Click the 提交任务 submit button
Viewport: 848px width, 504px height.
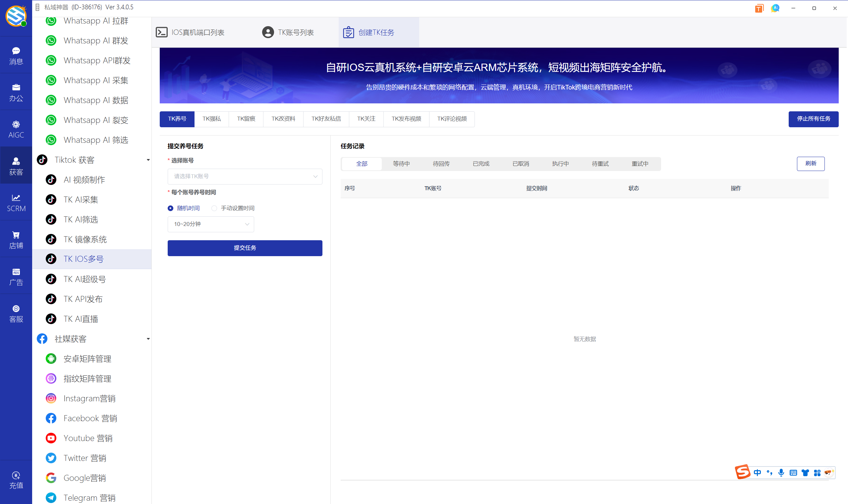pos(244,248)
